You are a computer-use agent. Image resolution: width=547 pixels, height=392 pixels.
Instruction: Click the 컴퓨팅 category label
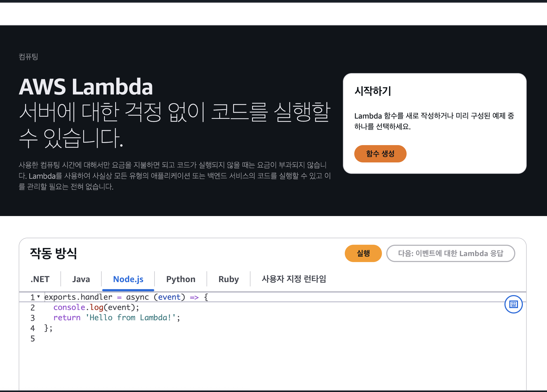(28, 57)
